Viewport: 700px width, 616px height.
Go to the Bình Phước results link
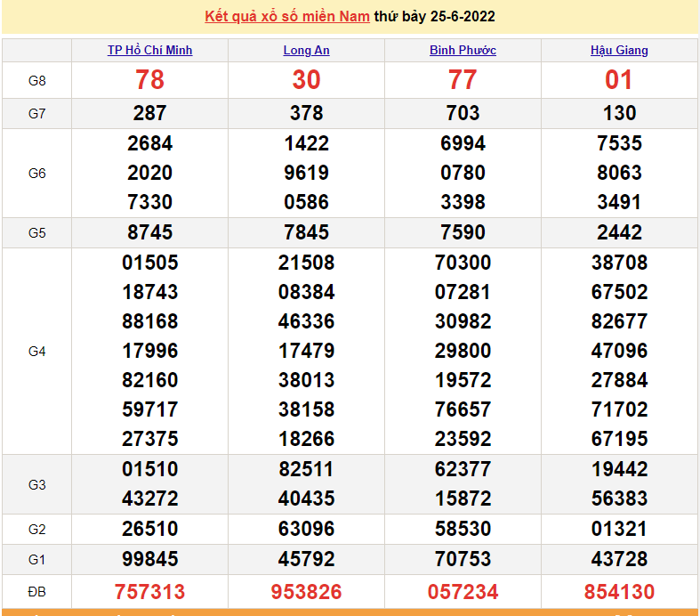(463, 50)
